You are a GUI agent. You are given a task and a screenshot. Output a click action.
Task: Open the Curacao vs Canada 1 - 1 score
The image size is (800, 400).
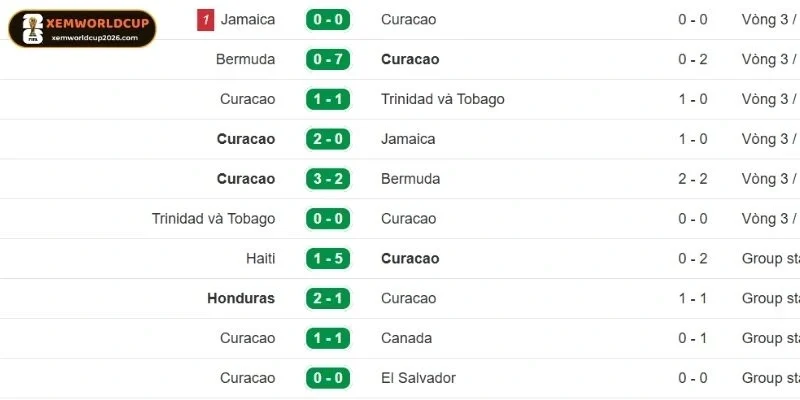pyautogui.click(x=328, y=339)
